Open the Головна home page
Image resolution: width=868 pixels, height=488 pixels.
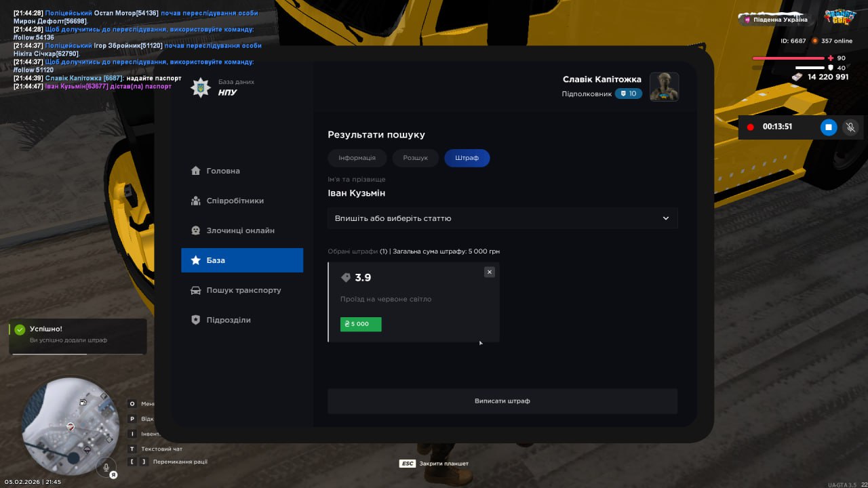(242, 171)
